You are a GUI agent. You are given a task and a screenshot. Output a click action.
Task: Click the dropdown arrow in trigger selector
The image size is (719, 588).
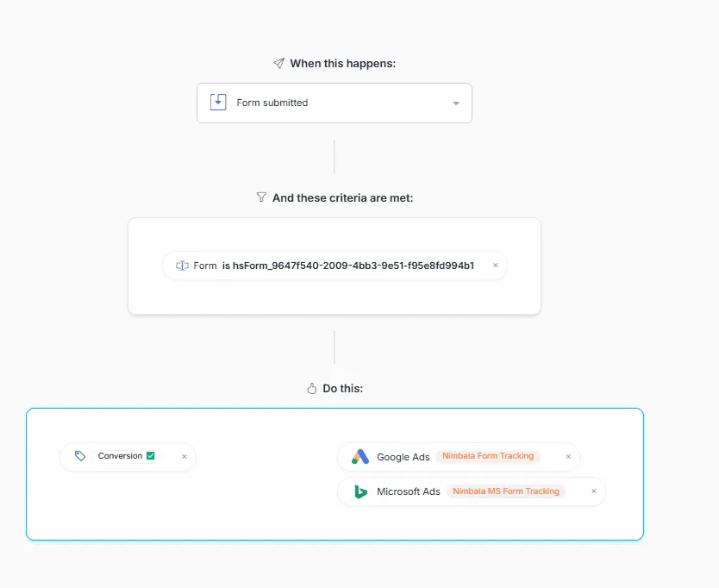click(x=456, y=103)
